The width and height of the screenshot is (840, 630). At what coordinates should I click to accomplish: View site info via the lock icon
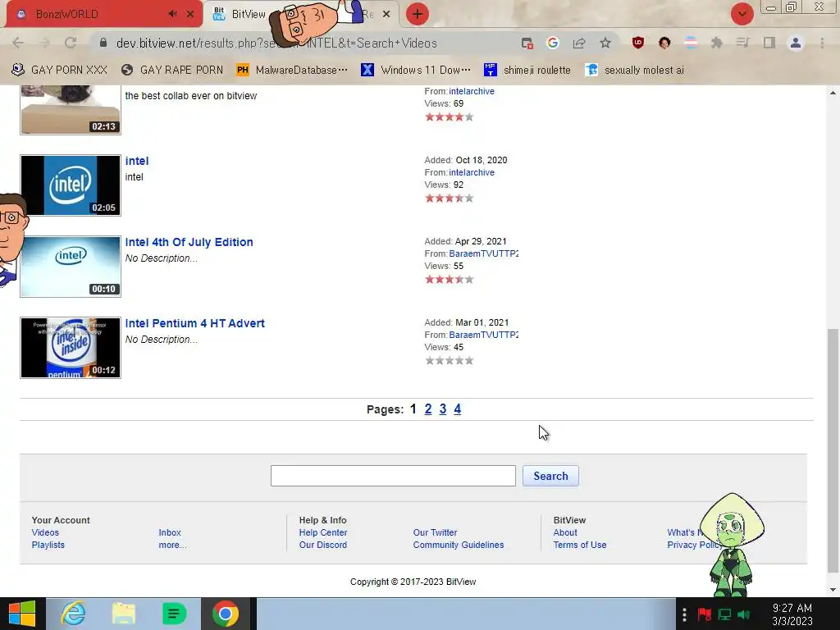pyautogui.click(x=103, y=43)
